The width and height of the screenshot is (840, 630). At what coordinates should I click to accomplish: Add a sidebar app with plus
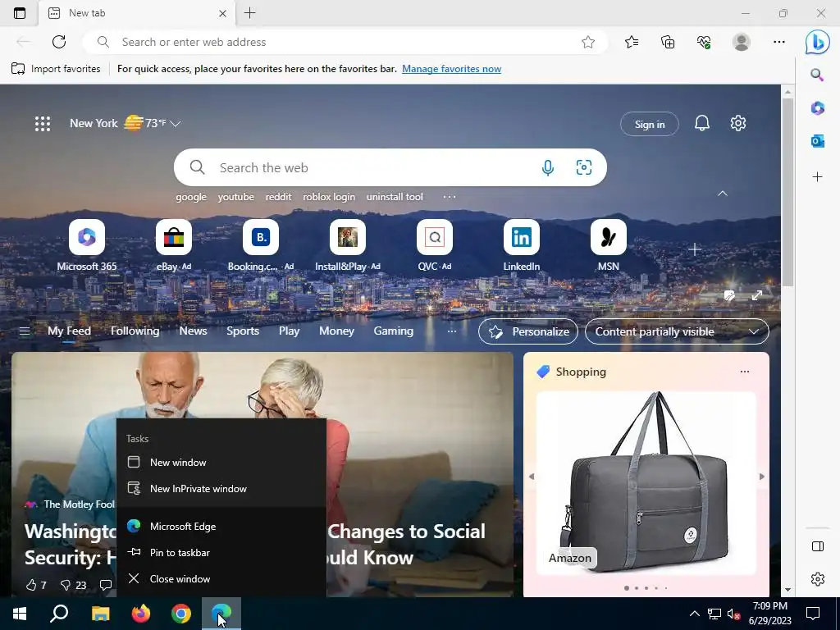pos(817,177)
